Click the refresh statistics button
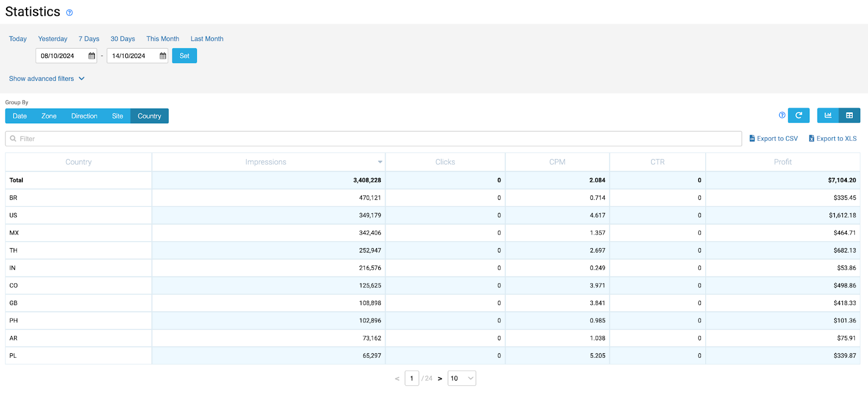The height and width of the screenshot is (393, 868). (799, 115)
